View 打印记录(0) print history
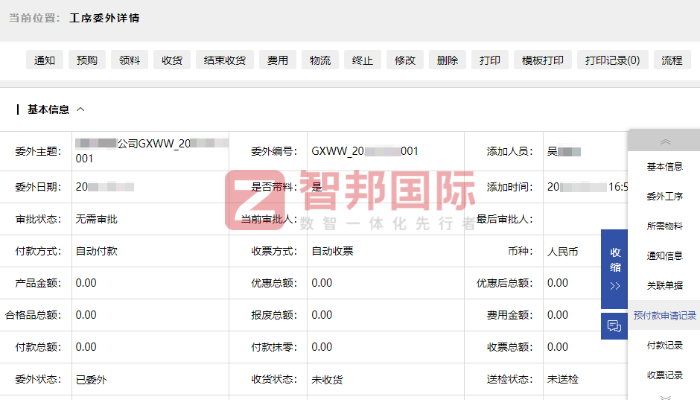 [x=611, y=60]
